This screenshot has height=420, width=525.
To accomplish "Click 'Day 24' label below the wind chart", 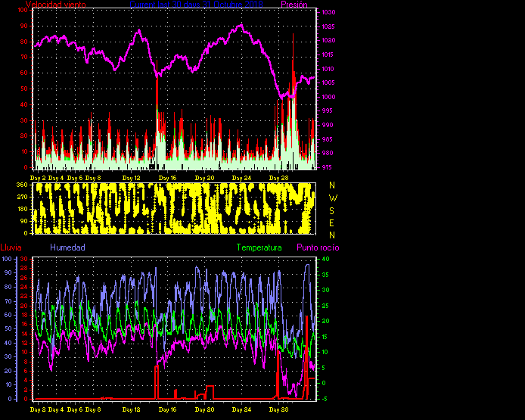I will tap(241, 178).
